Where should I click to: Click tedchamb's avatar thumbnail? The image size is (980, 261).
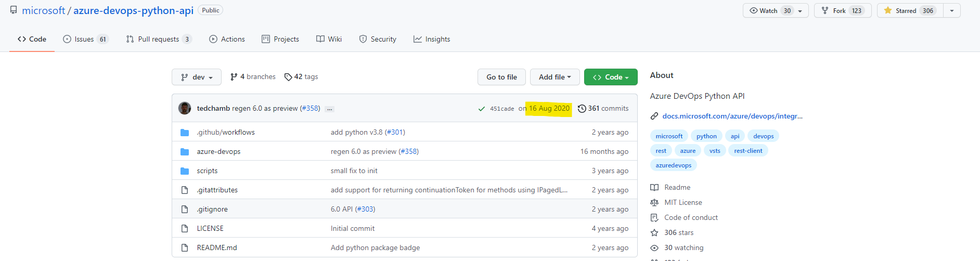[185, 108]
